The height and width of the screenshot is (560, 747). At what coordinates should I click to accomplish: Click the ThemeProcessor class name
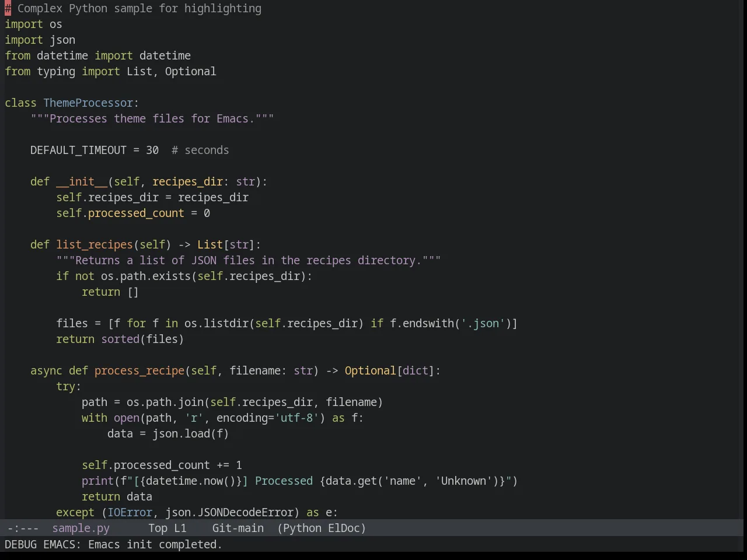coord(88,103)
